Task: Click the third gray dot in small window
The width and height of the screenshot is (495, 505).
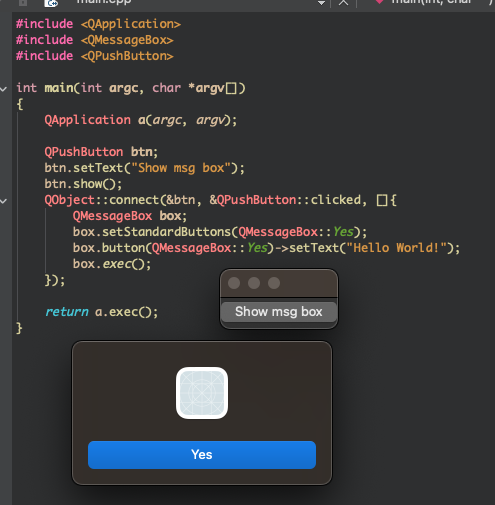Action: pyautogui.click(x=274, y=283)
